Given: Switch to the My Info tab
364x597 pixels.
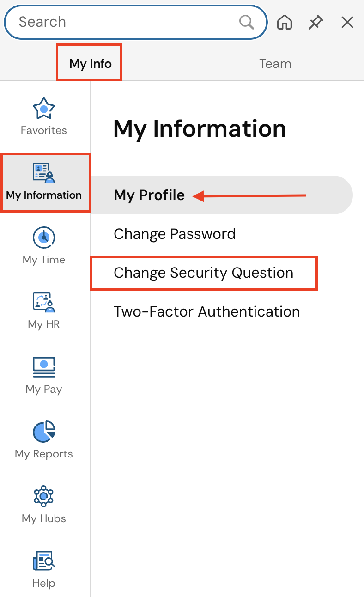Looking at the screenshot, I should click(90, 63).
